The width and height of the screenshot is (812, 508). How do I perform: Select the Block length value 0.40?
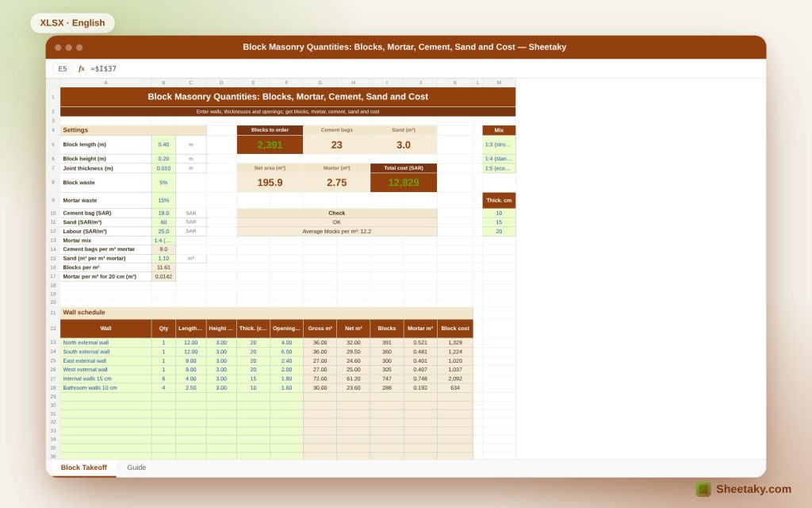click(163, 144)
